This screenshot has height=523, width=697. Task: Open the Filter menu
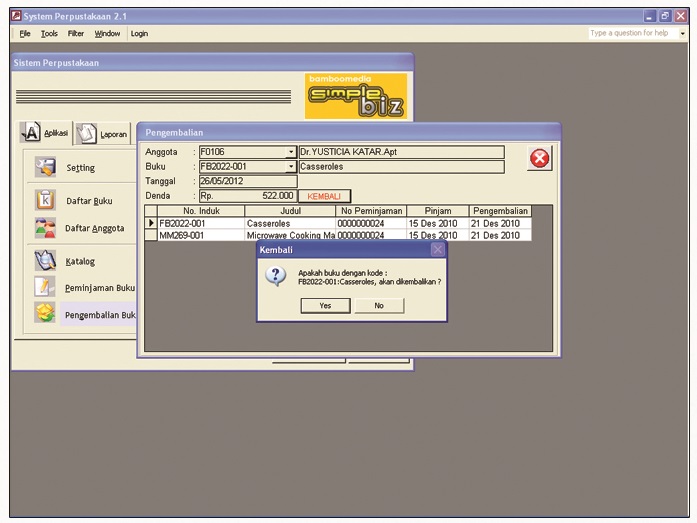[76, 33]
